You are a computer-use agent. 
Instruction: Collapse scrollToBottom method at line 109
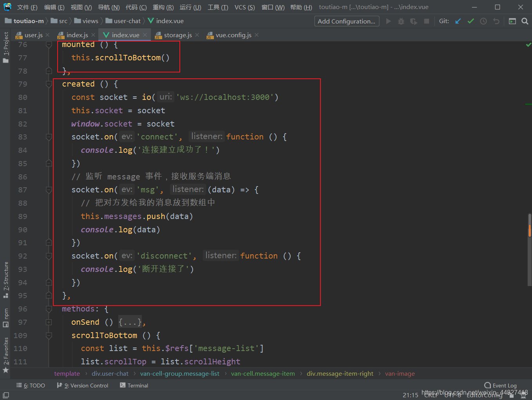click(49, 336)
